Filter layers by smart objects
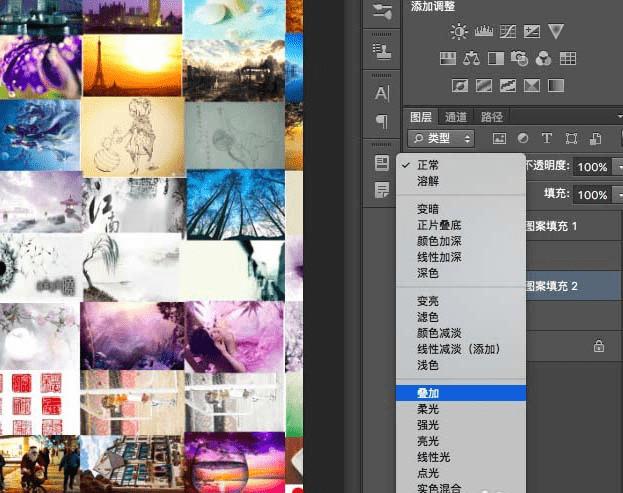This screenshot has width=623, height=493. click(x=595, y=138)
